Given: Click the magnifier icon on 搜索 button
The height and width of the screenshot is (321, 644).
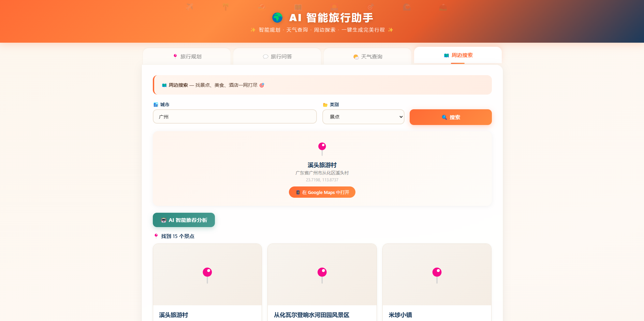Looking at the screenshot, I should 444,117.
